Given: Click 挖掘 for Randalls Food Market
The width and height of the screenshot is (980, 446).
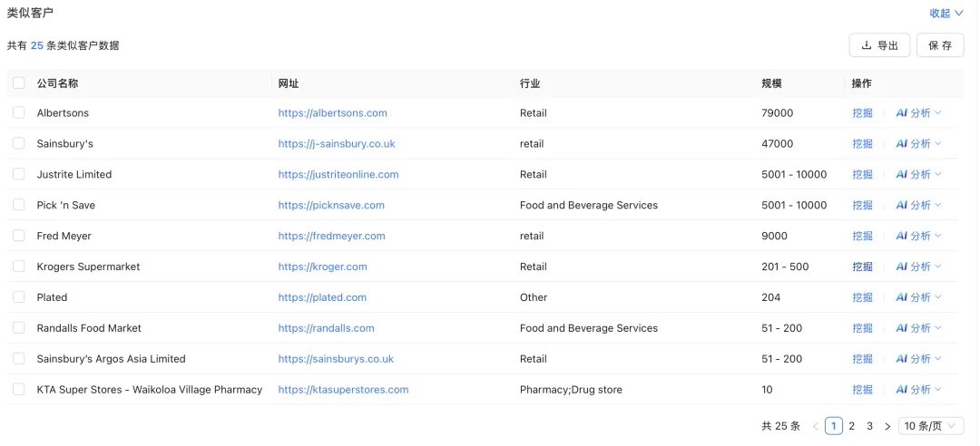Looking at the screenshot, I should pos(862,328).
